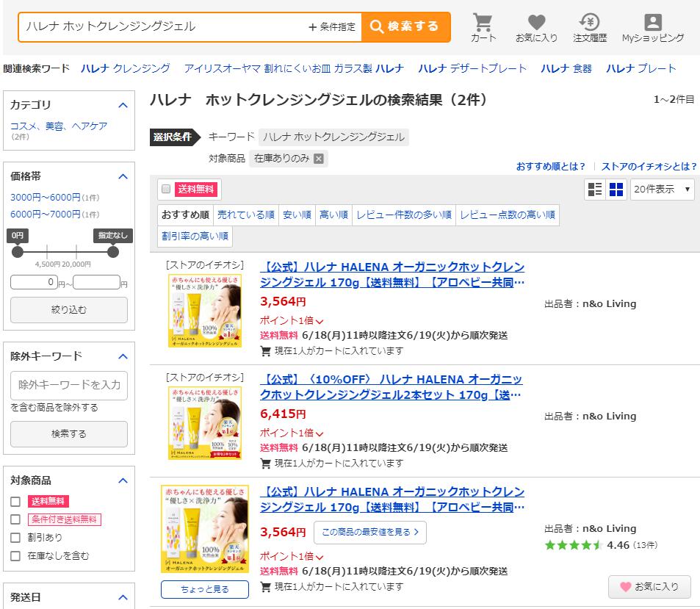Click この商品の最安値を見る button
700x609 pixels.
(370, 532)
